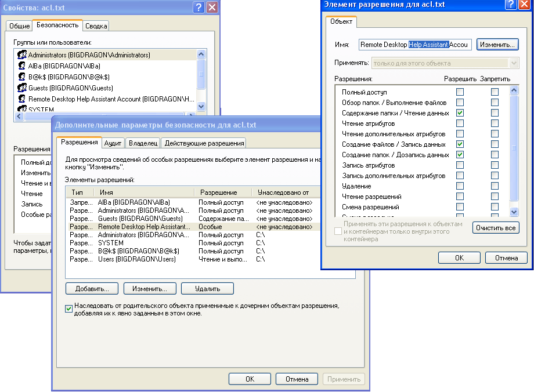Switch to the Владелец tab
Image resolution: width=534 pixels, height=392 pixels.
click(143, 143)
